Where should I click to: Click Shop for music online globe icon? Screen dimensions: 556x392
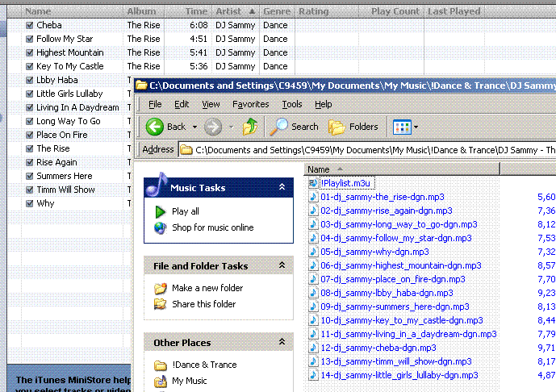pyautogui.click(x=161, y=227)
